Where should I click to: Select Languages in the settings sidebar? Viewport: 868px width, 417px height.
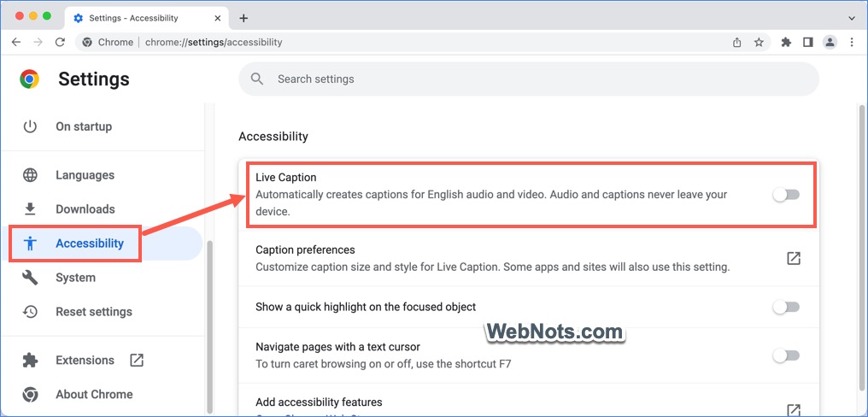(85, 175)
